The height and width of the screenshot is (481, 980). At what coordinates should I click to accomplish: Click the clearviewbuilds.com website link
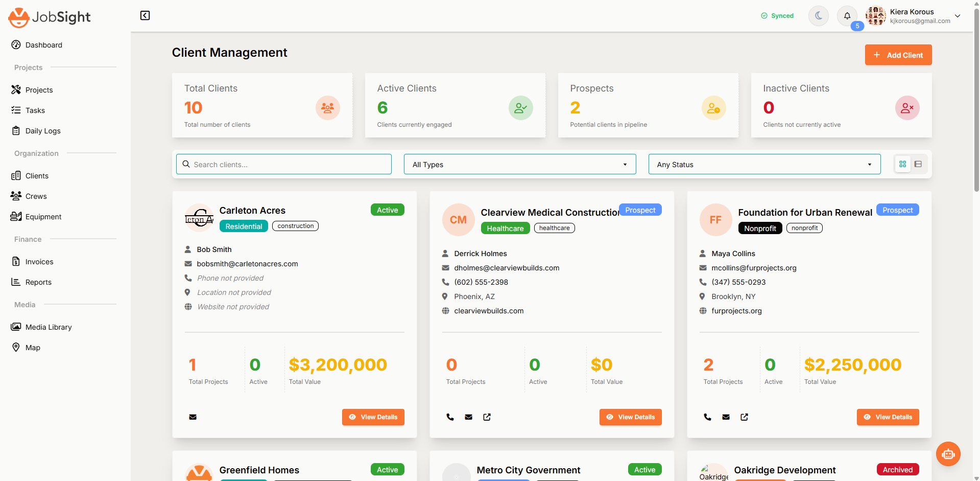tap(489, 311)
